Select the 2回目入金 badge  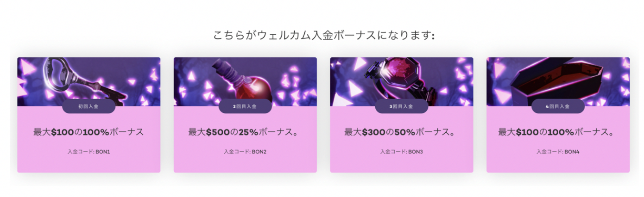click(x=245, y=106)
